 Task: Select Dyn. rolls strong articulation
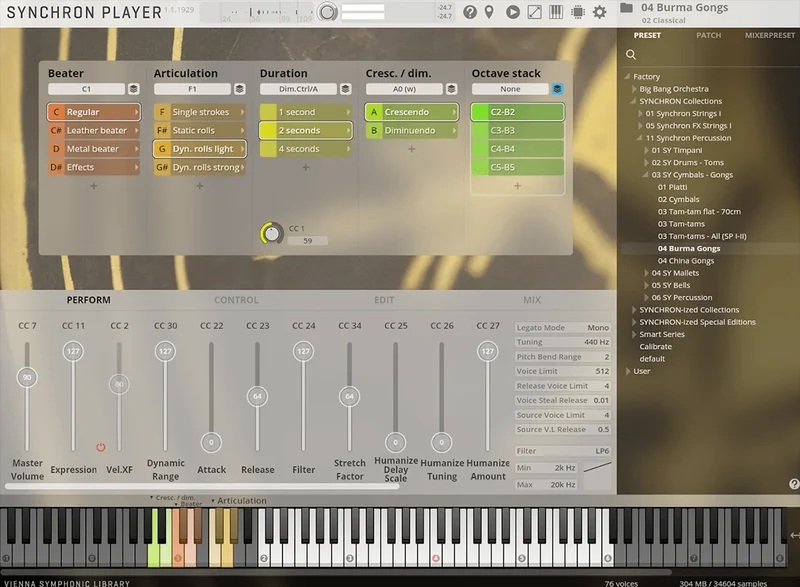[x=199, y=167]
